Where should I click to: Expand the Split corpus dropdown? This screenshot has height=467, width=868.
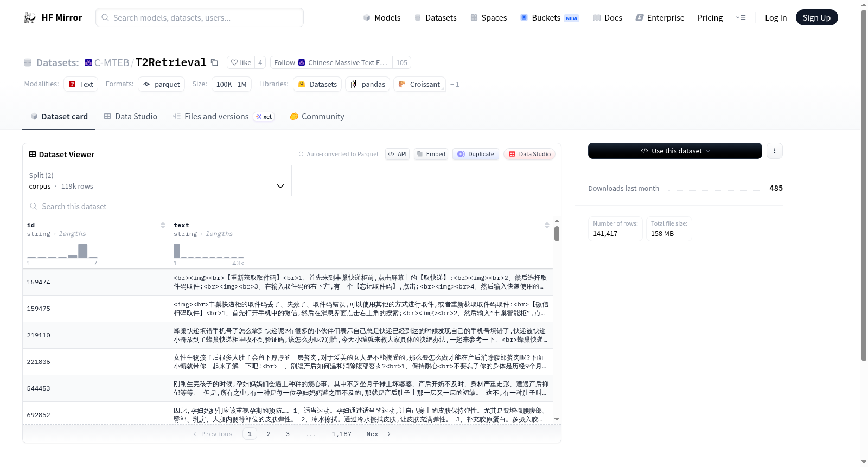tap(157, 181)
